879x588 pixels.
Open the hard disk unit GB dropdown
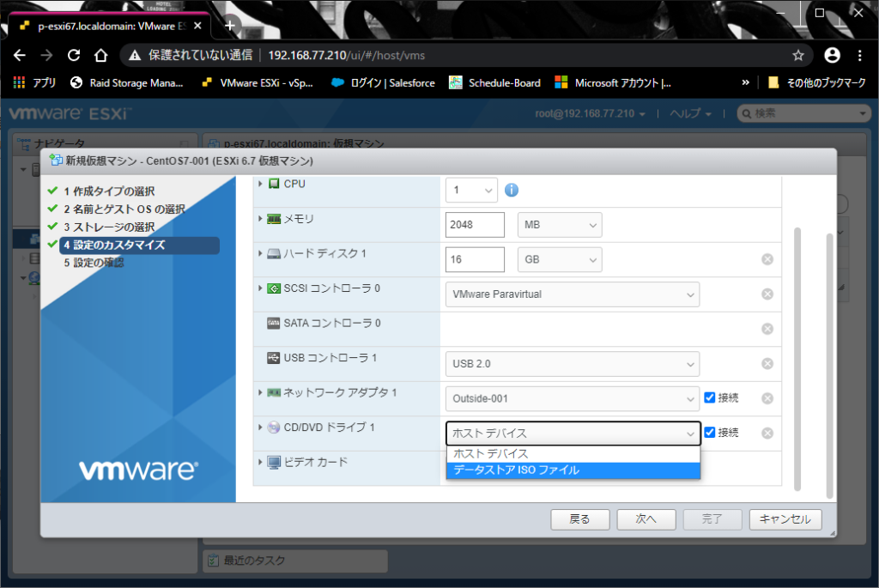[560, 259]
